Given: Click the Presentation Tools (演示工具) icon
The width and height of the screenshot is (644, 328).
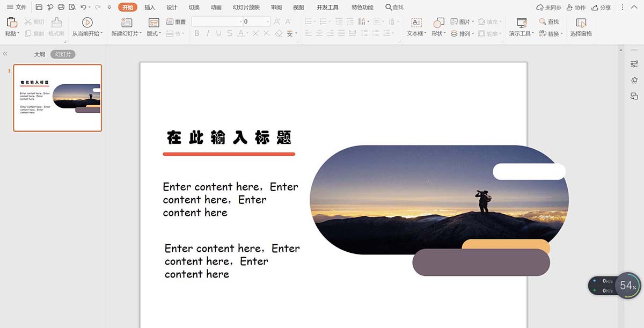Looking at the screenshot, I should pos(521,23).
